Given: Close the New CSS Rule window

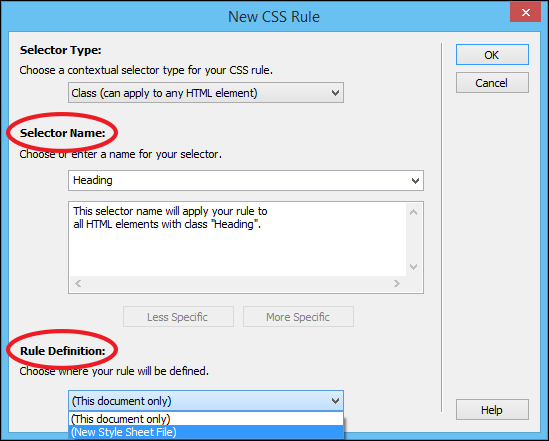Looking at the screenshot, I should 525,13.
